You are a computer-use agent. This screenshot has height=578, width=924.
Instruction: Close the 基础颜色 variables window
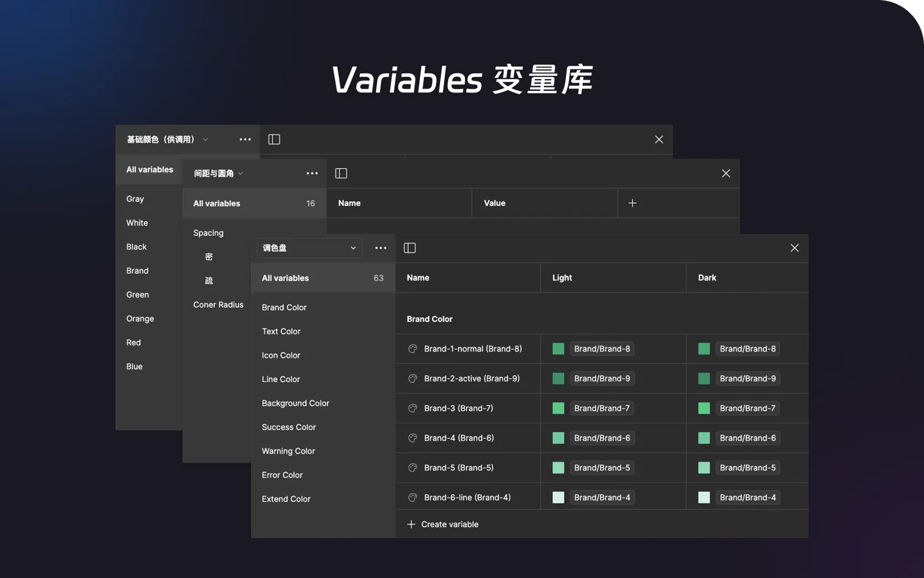659,139
